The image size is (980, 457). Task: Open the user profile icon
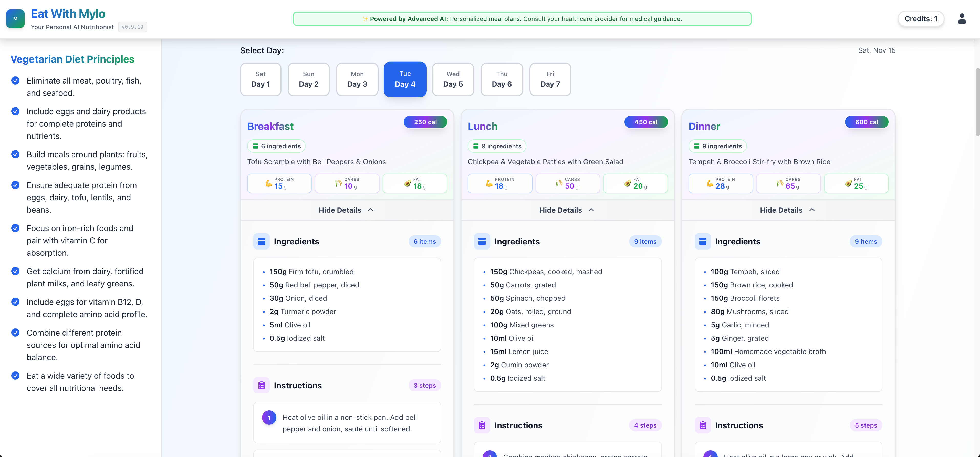pyautogui.click(x=962, y=19)
